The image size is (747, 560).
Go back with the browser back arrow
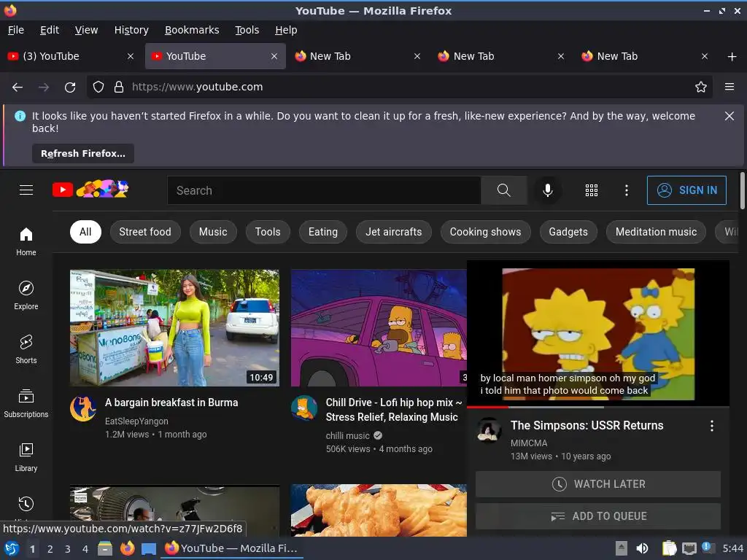point(18,87)
